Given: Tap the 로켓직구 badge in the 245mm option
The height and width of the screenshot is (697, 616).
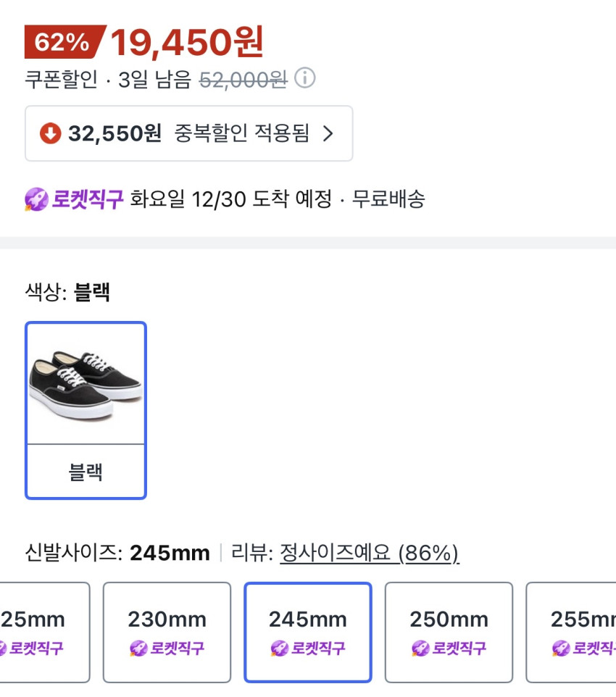Looking at the screenshot, I should tap(308, 648).
